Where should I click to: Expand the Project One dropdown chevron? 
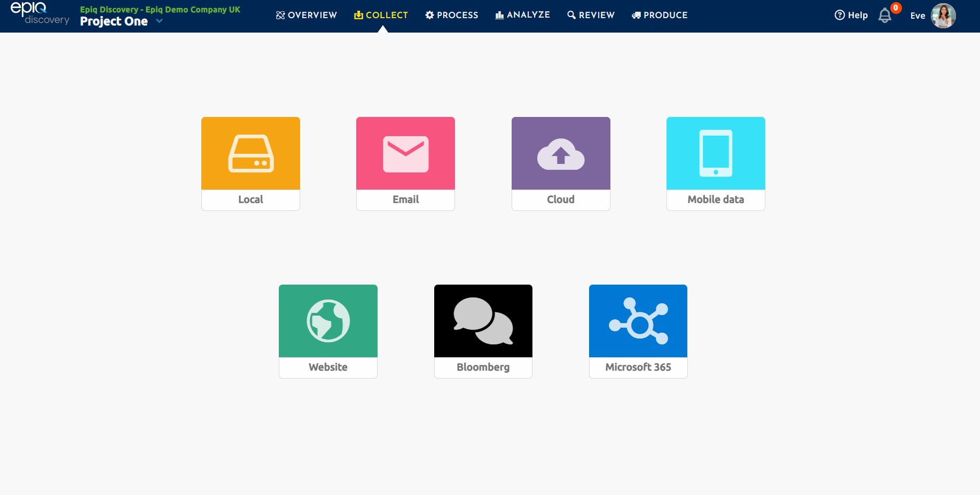[x=159, y=21]
